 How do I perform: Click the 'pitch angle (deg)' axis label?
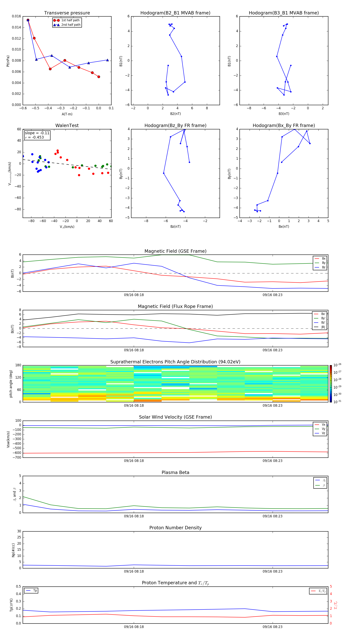coord(11,384)
